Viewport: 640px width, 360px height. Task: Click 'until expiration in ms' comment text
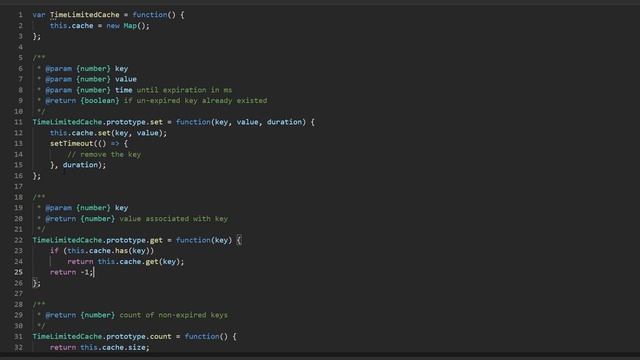tap(184, 90)
